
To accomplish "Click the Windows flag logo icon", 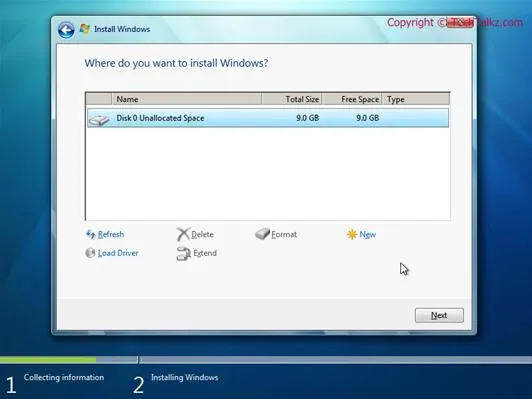I will point(84,29).
